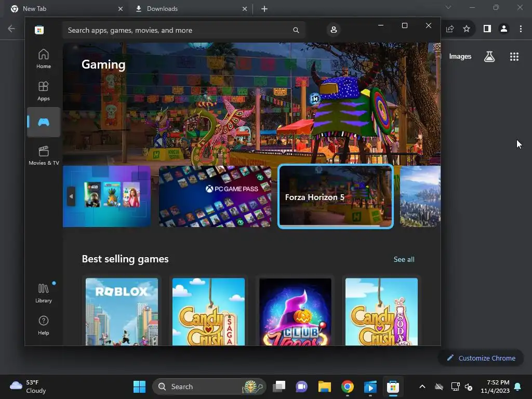The height and width of the screenshot is (399, 532).
Task: Open Apps section in Store sidebar
Action: [44, 91]
